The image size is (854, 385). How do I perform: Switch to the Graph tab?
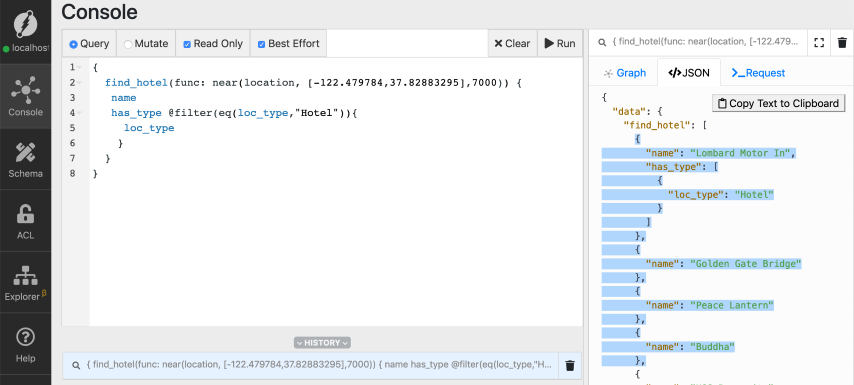pyautogui.click(x=624, y=73)
